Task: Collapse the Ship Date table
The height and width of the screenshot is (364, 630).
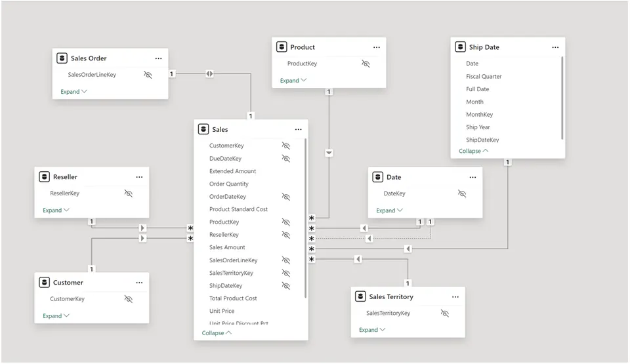Action: [x=473, y=151]
